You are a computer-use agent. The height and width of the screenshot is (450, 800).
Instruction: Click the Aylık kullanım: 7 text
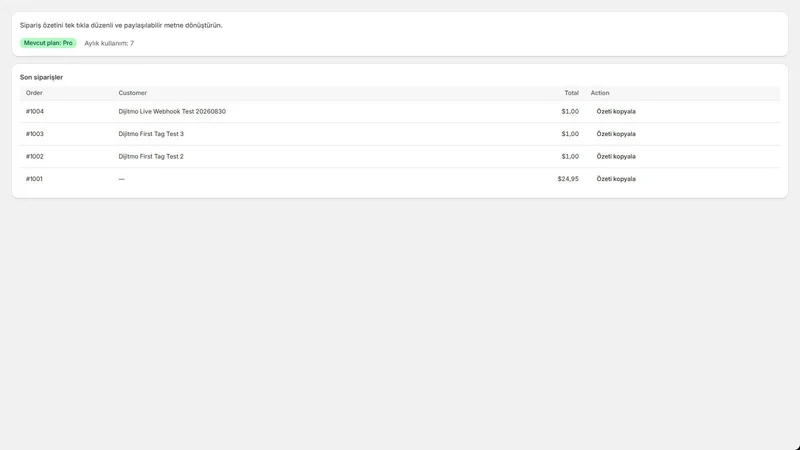click(109, 43)
